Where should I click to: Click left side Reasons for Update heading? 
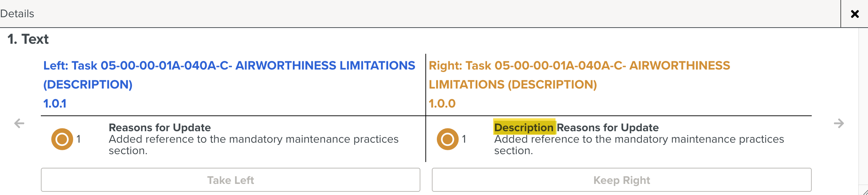pos(159,128)
